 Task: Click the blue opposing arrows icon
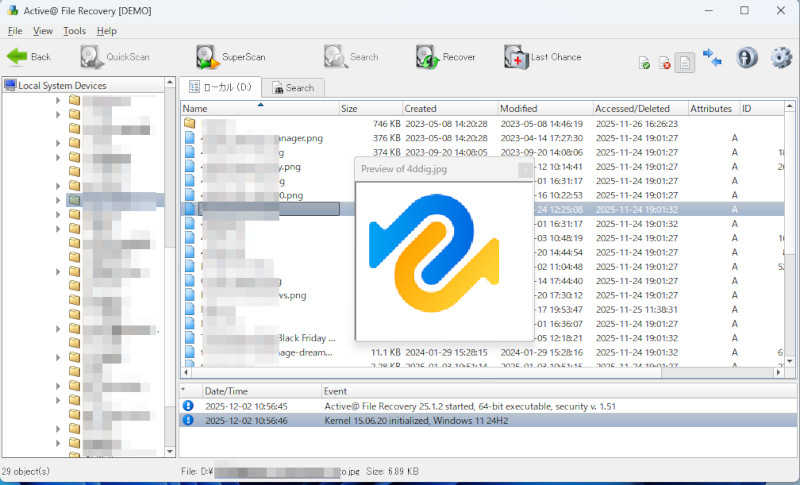click(x=712, y=57)
